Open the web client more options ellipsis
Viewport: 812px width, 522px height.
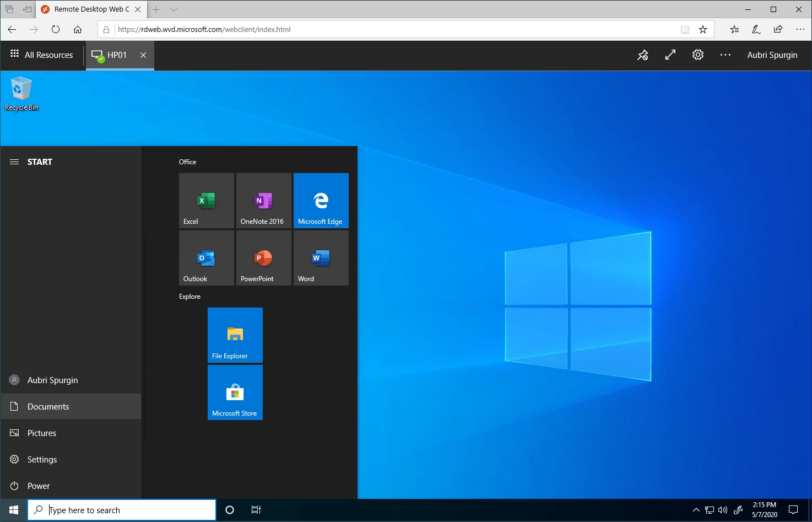pyautogui.click(x=726, y=55)
